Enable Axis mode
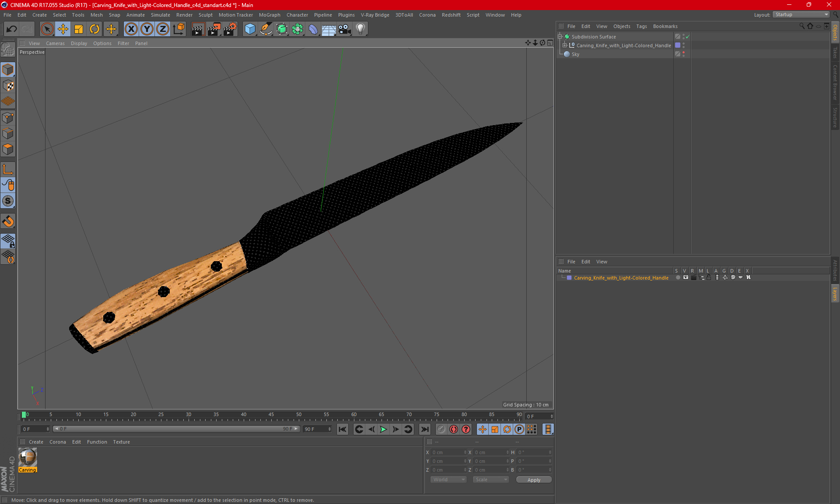This screenshot has width=840, height=504. [x=8, y=169]
